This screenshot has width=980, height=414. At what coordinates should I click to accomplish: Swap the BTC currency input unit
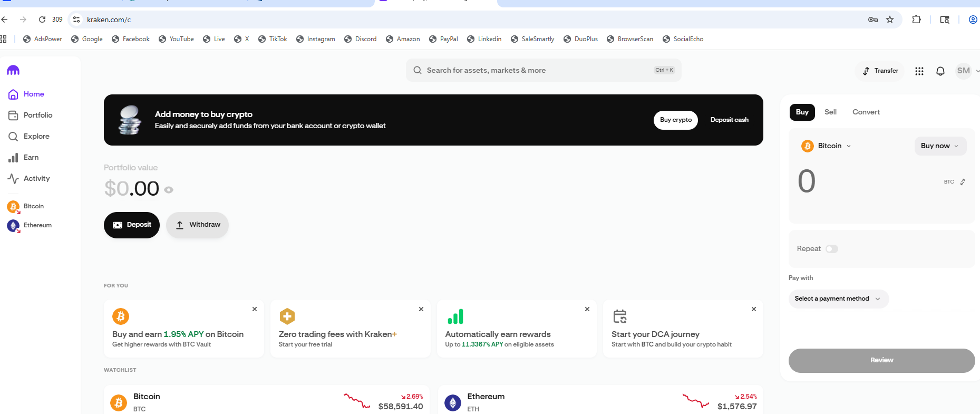[963, 182]
